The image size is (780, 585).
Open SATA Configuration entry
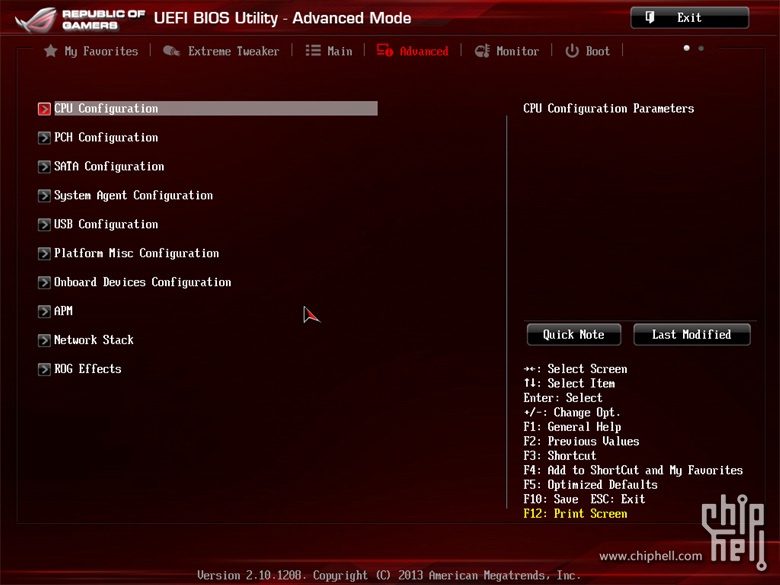(x=109, y=166)
